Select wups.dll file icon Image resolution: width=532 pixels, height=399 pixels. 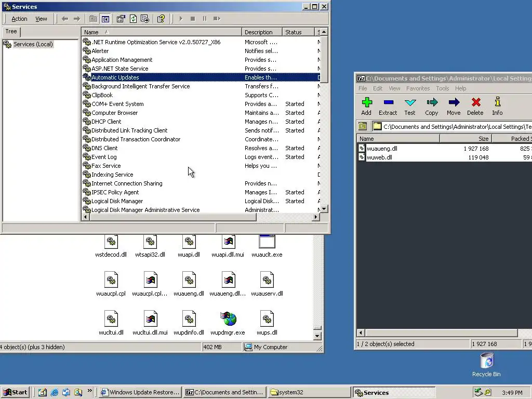point(267,323)
